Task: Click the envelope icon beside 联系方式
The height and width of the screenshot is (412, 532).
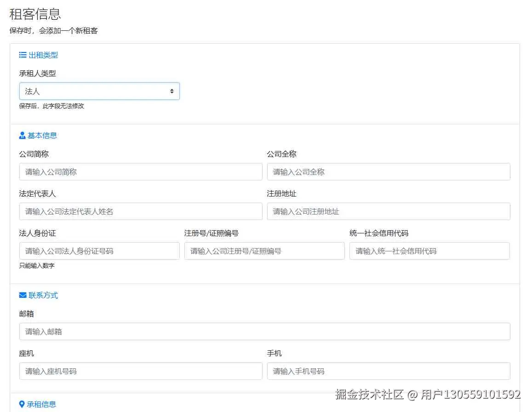Action: pyautogui.click(x=23, y=295)
